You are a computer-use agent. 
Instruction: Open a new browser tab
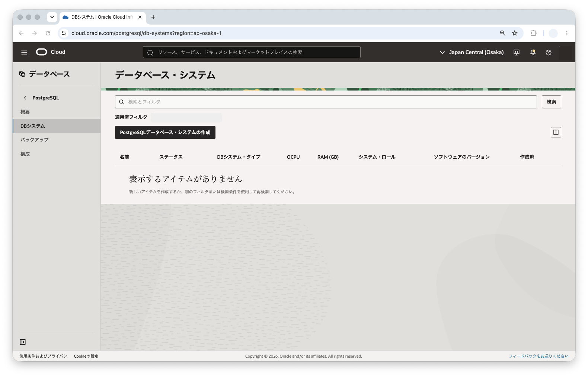pos(153,17)
